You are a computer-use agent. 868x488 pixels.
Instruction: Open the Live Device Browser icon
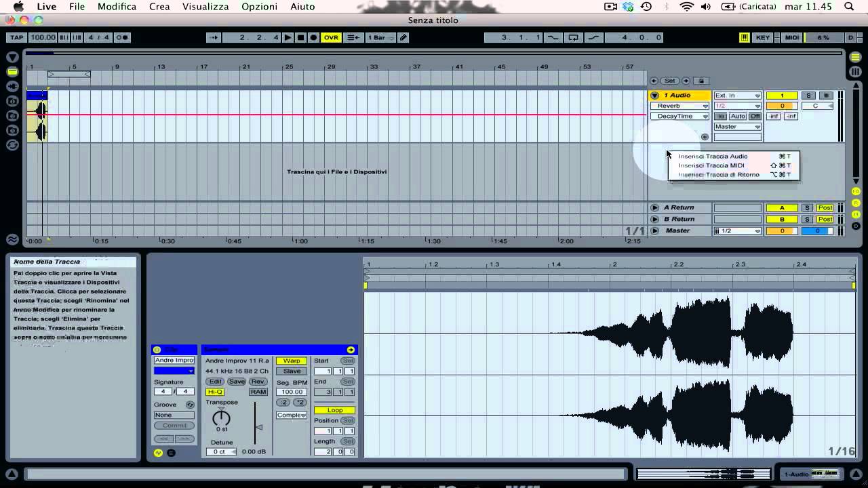coord(12,72)
